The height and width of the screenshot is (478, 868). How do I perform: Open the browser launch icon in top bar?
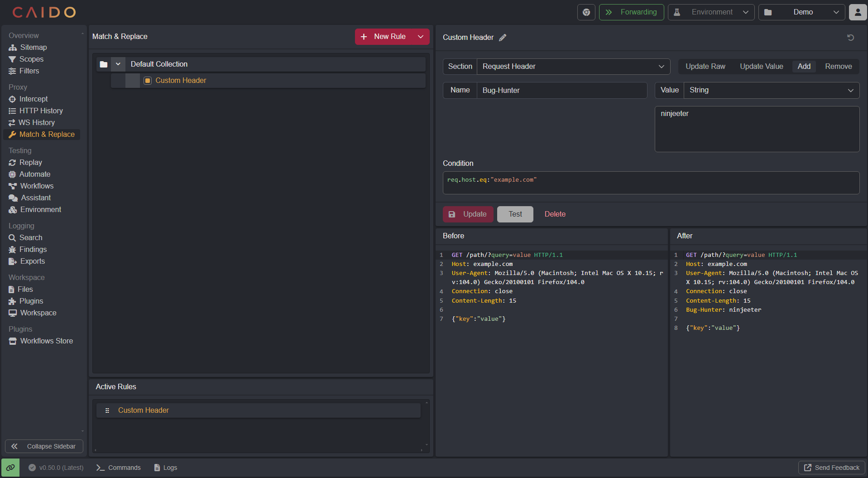(586, 12)
